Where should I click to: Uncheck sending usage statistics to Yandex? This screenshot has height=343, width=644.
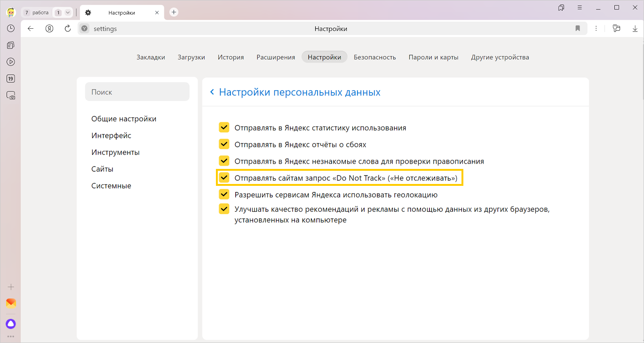pos(224,128)
